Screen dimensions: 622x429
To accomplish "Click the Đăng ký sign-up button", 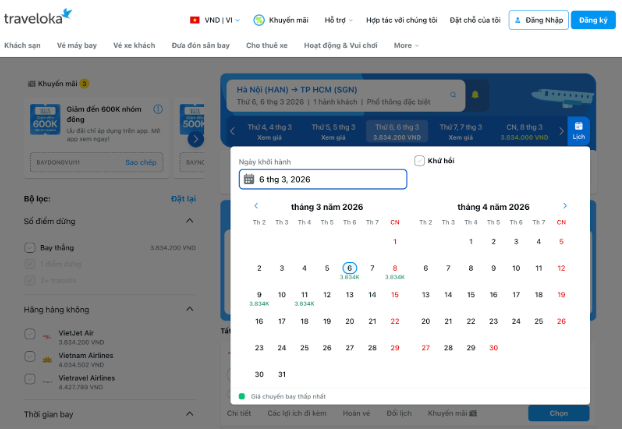I will (x=592, y=19).
